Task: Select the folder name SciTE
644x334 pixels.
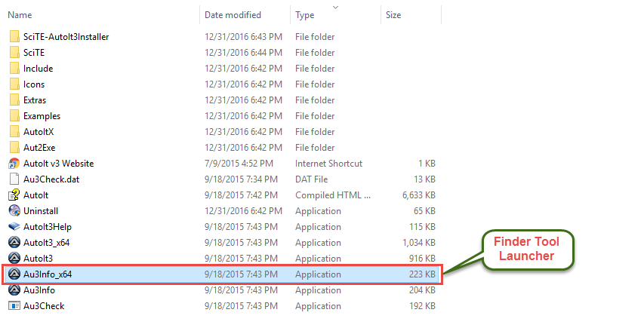Action: 34,53
